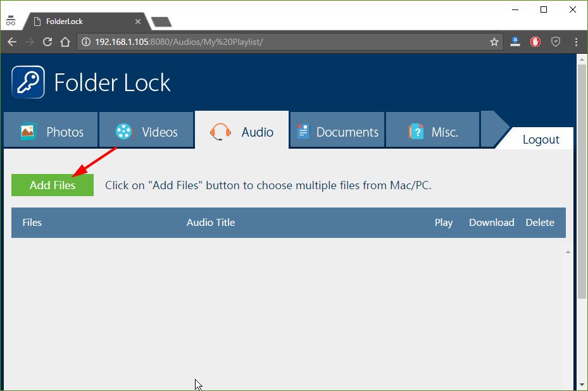The height and width of the screenshot is (391, 588).
Task: Click the shield extension icon
Action: (555, 42)
